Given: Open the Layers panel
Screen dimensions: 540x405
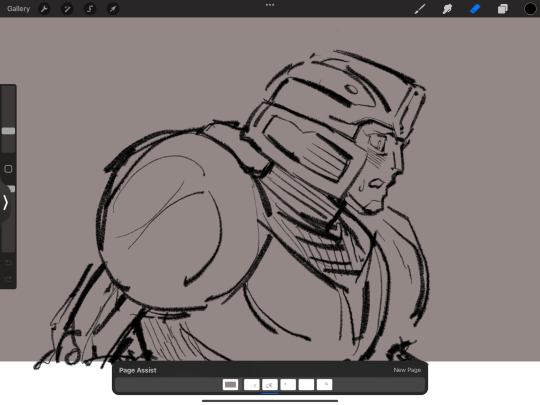Looking at the screenshot, I should point(502,9).
